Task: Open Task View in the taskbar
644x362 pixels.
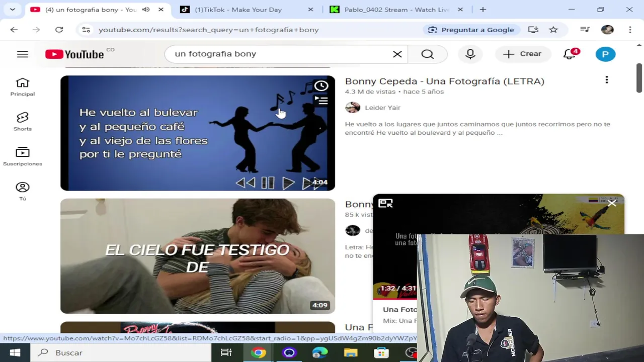Action: click(226, 353)
